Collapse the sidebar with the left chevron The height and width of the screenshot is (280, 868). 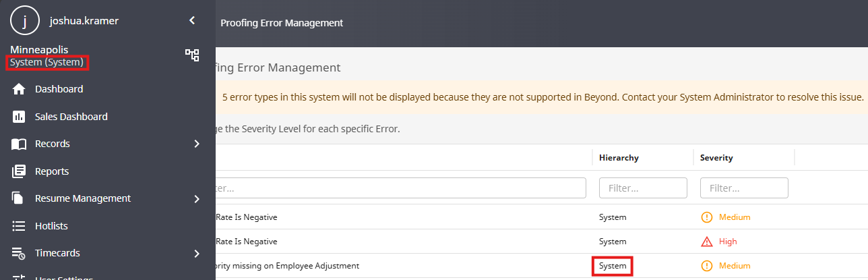(x=192, y=21)
